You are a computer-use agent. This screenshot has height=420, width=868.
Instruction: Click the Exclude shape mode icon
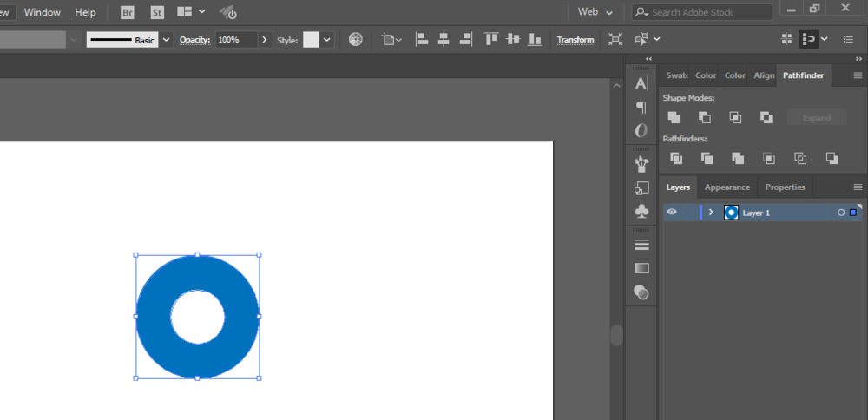pyautogui.click(x=766, y=117)
